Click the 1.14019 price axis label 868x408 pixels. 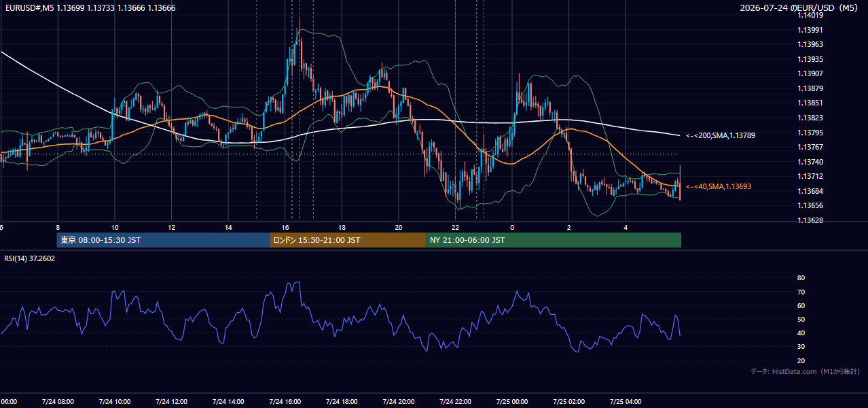[810, 15]
